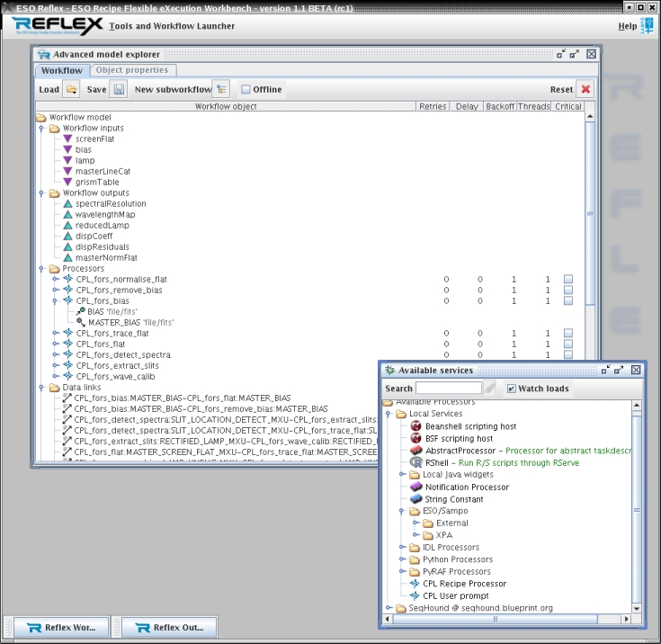Click the AbstractProcessor red icon
This screenshot has width=661, height=644.
pos(416,451)
